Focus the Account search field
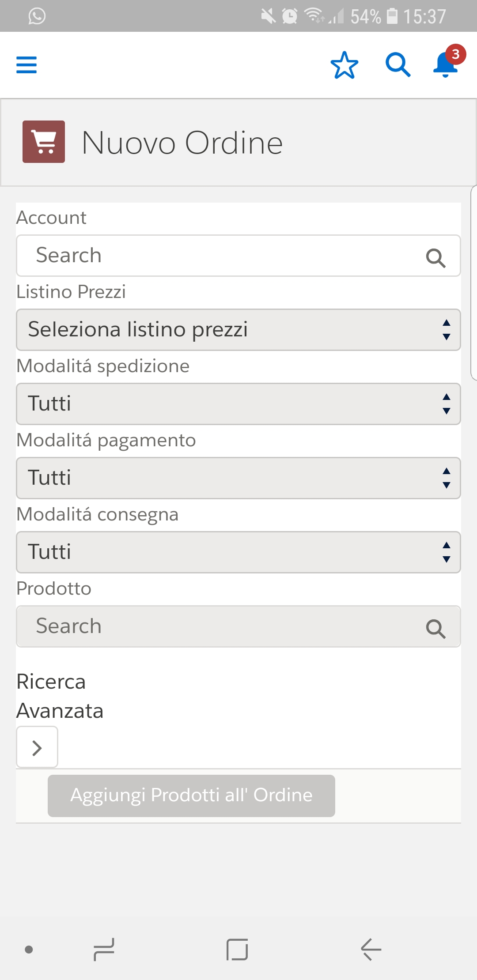This screenshot has height=980, width=477. [221, 256]
